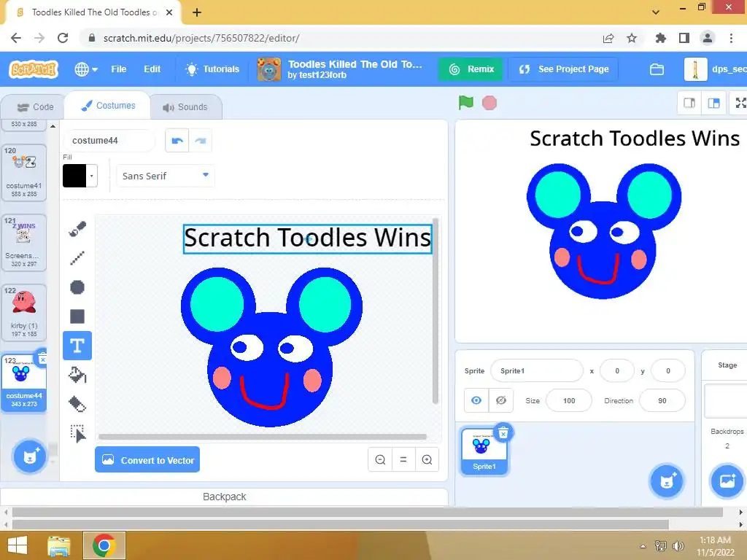
Task: Open the File menu
Action: [x=119, y=69]
